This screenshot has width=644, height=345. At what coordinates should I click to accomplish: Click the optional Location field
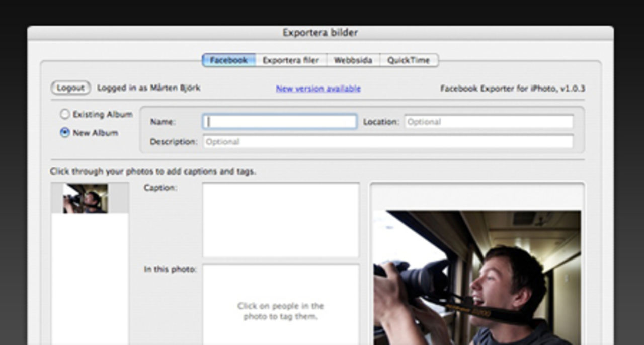point(488,121)
